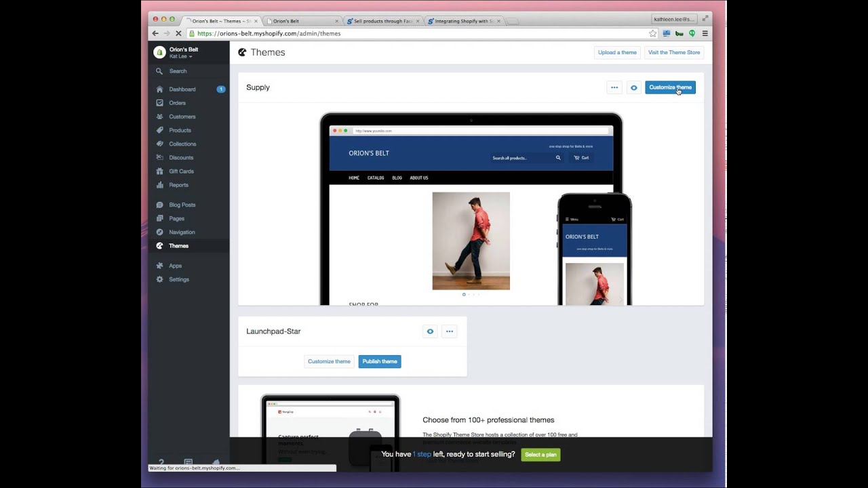Screen dimensions: 868x488
Task: Preview Launchpad-Star theme with eye icon
Action: [x=430, y=331]
